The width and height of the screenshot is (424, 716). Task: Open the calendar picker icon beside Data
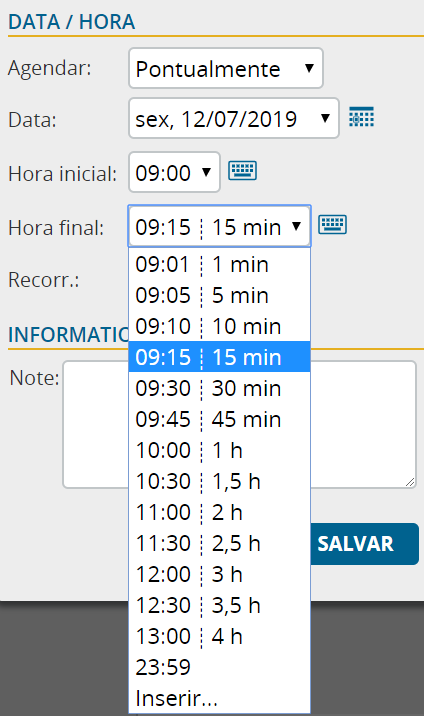[x=361, y=117]
